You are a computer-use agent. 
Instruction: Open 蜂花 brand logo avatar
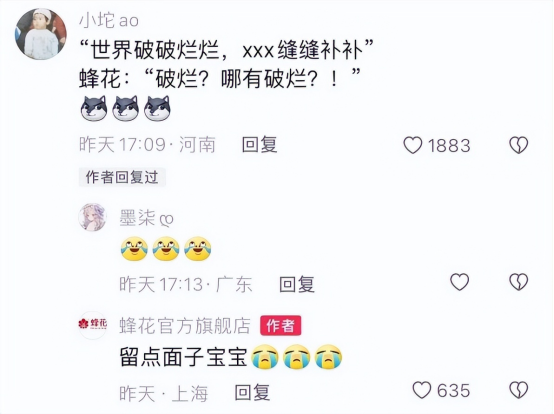coord(92,325)
